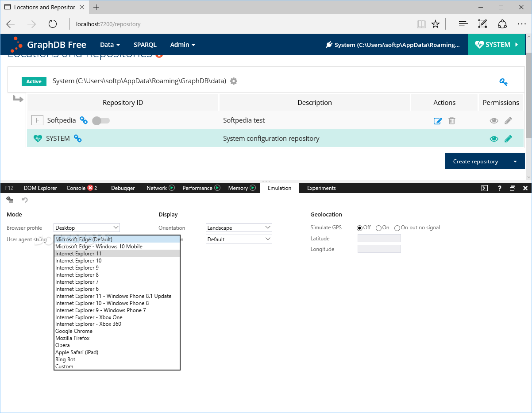Switch to DOM Explorer tab
532x413 pixels.
point(40,188)
